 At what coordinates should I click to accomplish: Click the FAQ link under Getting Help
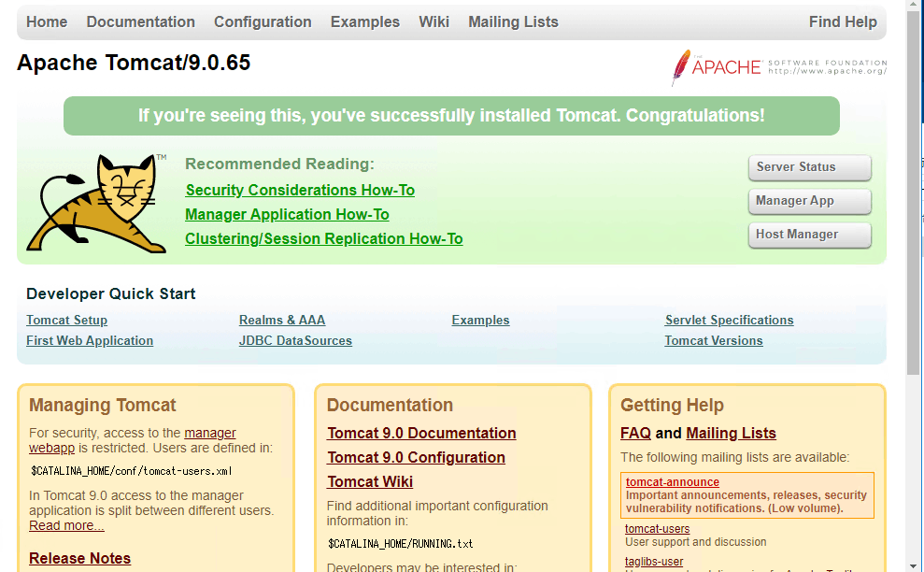coord(635,433)
